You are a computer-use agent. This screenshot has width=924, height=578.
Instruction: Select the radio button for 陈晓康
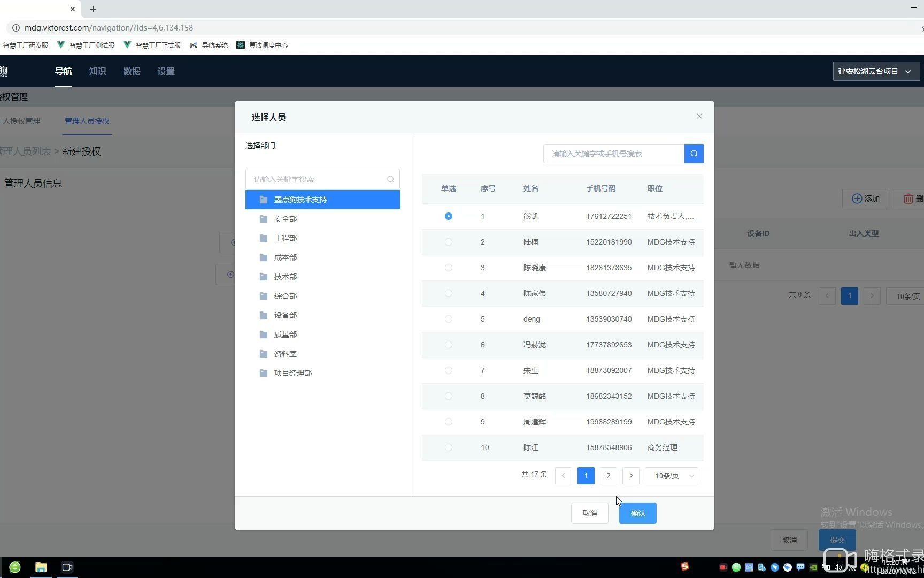pyautogui.click(x=449, y=268)
